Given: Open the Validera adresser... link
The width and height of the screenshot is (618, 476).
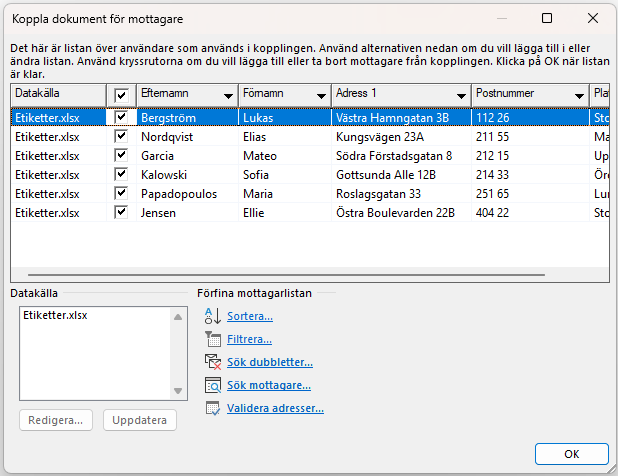Looking at the screenshot, I should [275, 408].
